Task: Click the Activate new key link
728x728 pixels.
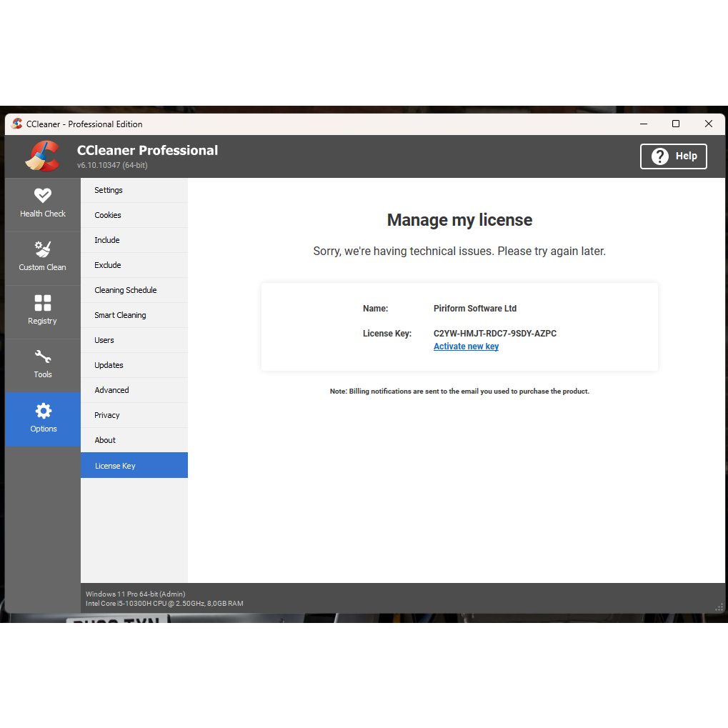Action: click(x=466, y=346)
